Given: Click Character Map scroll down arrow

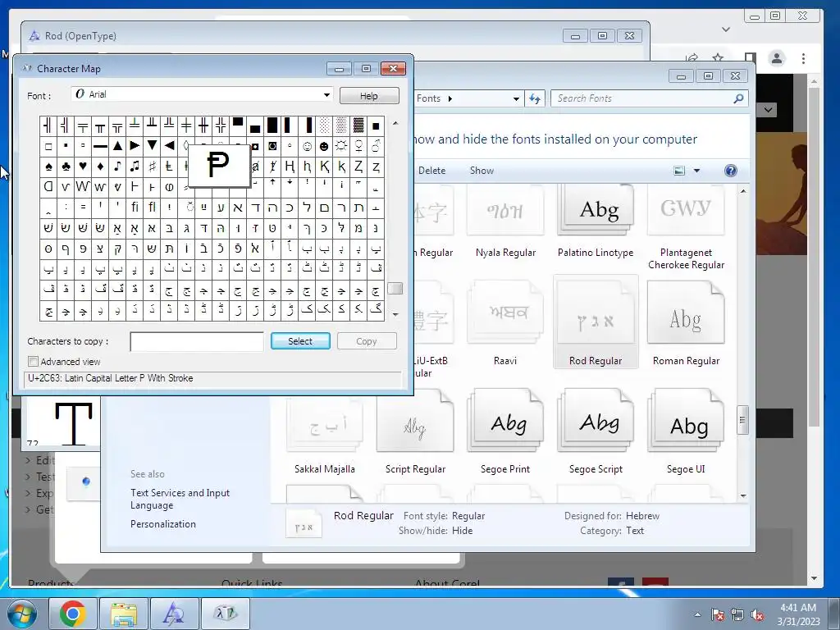Looking at the screenshot, I should click(x=395, y=314).
